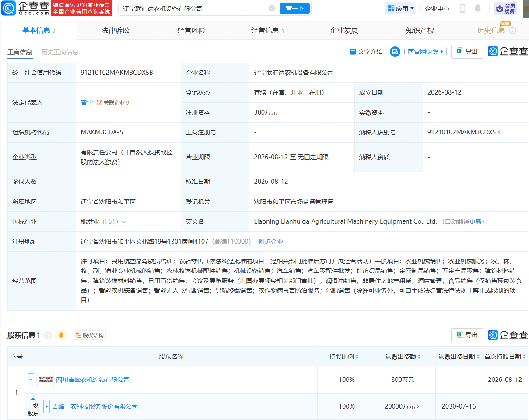529x420 pixels.
Task: Open 吉峰三农科技服务股份有限公司 link
Action: [x=95, y=406]
